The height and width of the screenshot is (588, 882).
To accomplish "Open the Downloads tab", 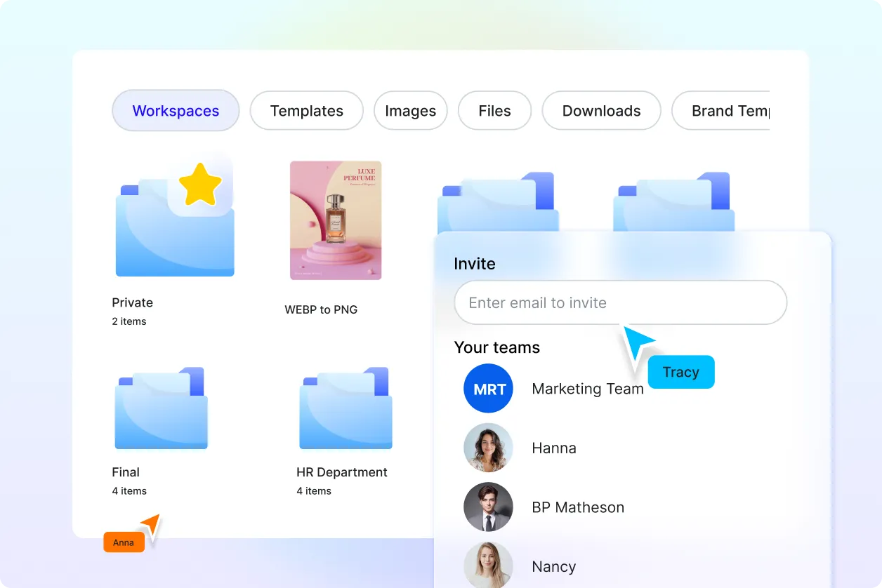I will (x=601, y=111).
